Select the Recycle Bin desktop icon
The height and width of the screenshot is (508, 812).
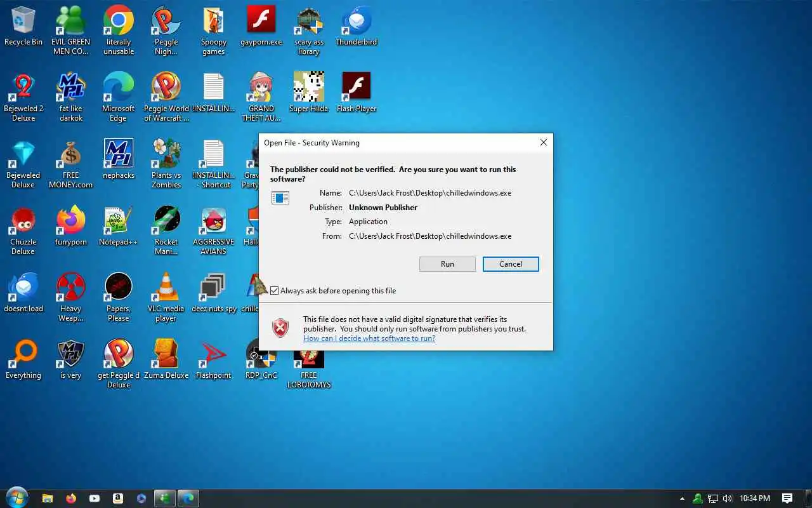(x=23, y=27)
